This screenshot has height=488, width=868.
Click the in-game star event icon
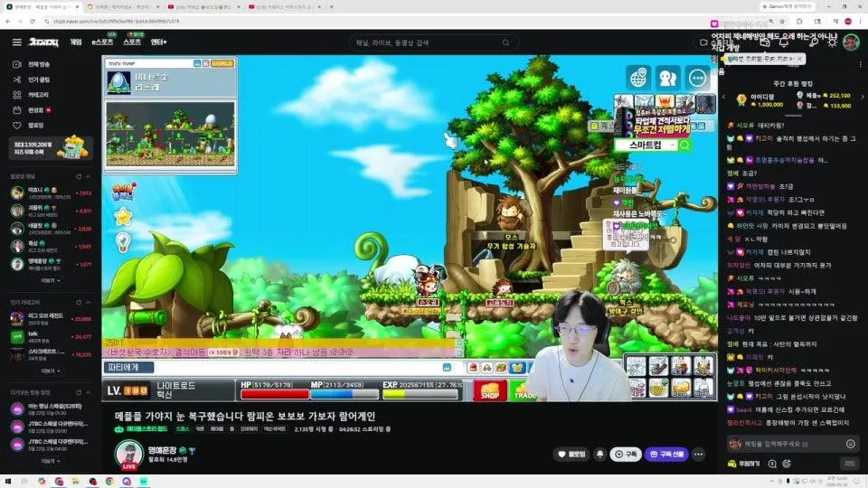[123, 216]
